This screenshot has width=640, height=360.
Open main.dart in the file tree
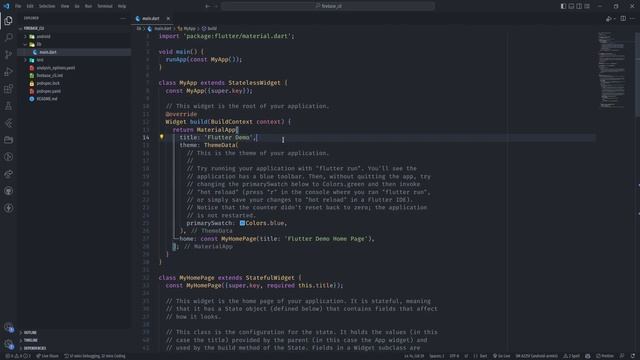tap(73, 52)
